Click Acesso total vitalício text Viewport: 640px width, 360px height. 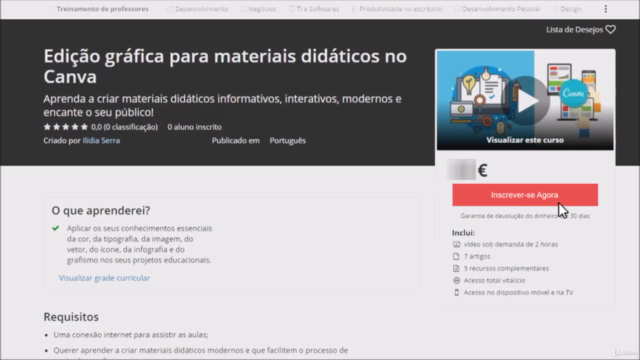click(494, 280)
